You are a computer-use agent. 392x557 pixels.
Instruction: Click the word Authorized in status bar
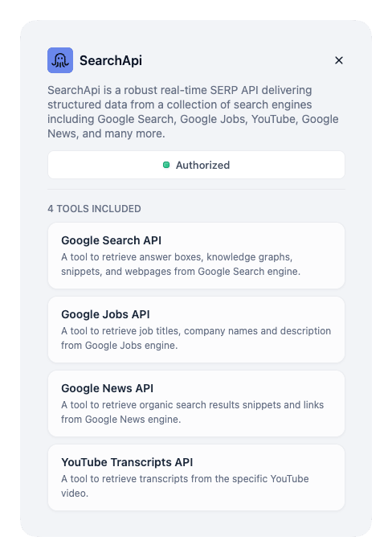[x=202, y=165]
